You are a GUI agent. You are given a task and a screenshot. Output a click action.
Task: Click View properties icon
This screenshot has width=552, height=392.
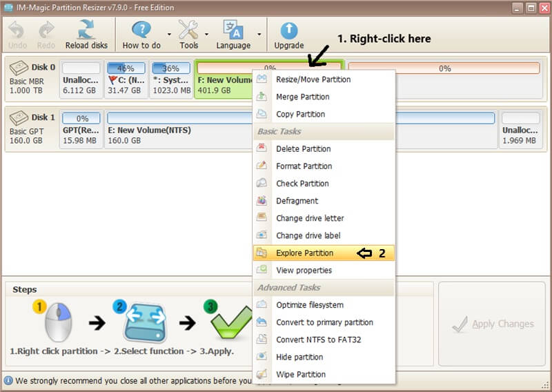point(262,269)
